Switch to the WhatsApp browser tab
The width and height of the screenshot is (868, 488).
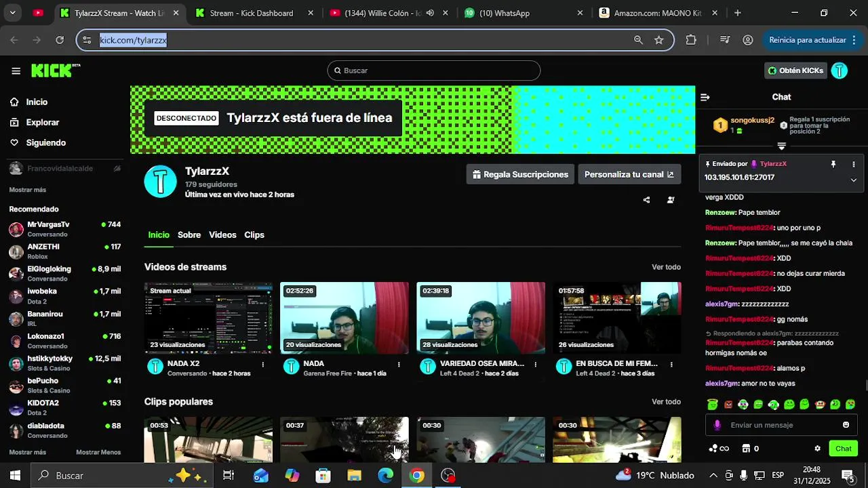click(524, 13)
